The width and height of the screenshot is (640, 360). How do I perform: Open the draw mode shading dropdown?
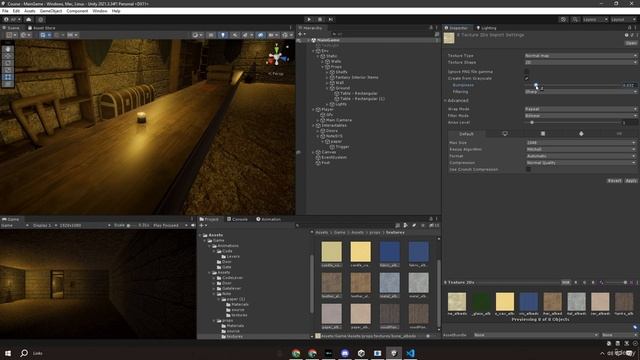[x=197, y=35]
